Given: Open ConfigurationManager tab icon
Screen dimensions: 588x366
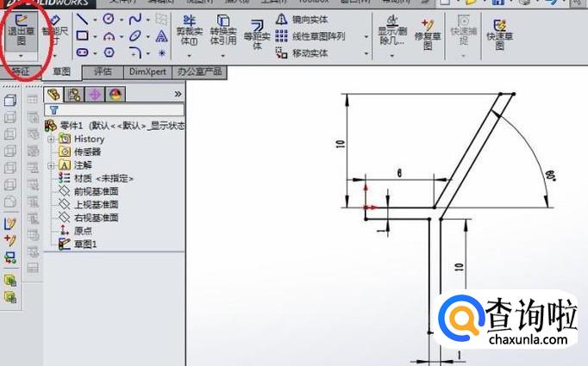Looking at the screenshot, I should (95, 95).
